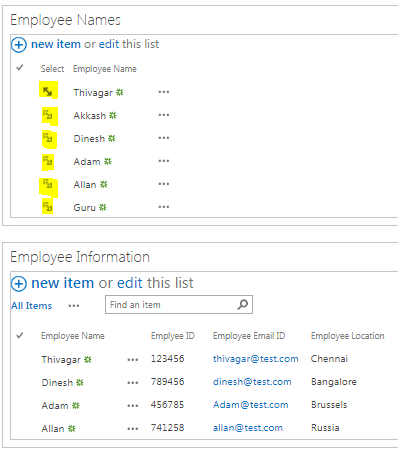Click Dinesh name in Employee Names list

pyautogui.click(x=89, y=138)
